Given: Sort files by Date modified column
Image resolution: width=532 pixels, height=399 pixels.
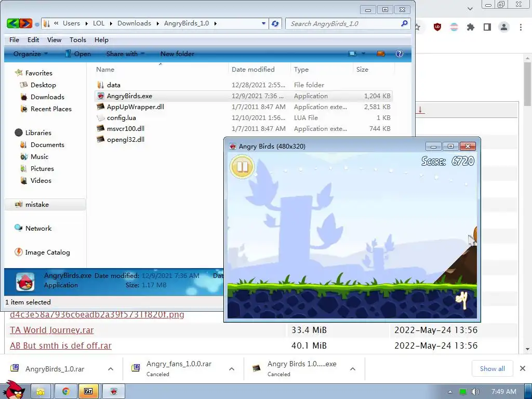Looking at the screenshot, I should pyautogui.click(x=253, y=70).
